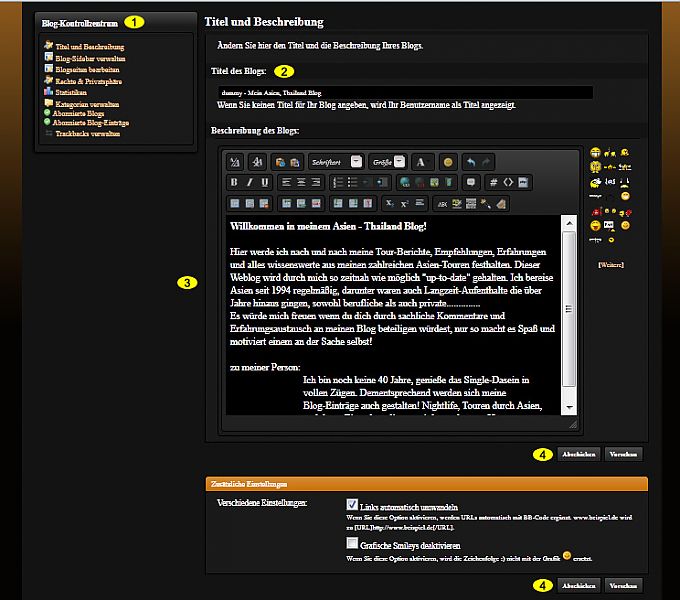Image resolution: width=680 pixels, height=600 pixels.
Task: Click the paste as plain text icon
Action: pos(280,162)
